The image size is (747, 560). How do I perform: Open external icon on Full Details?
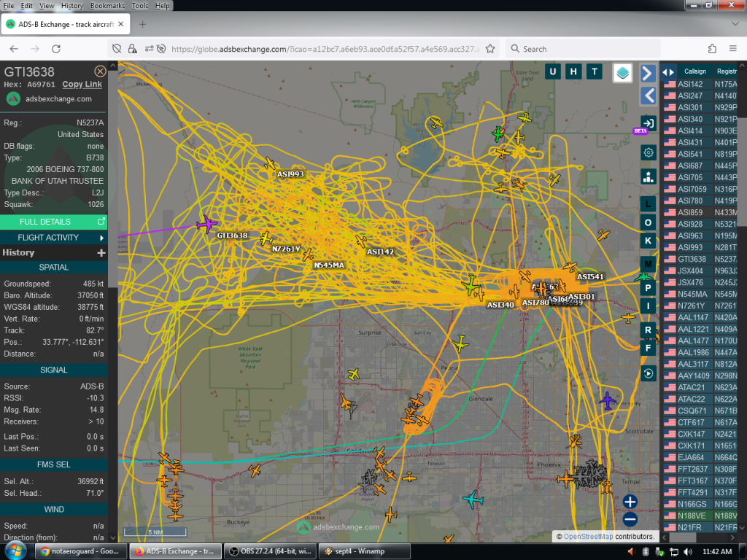(x=101, y=222)
